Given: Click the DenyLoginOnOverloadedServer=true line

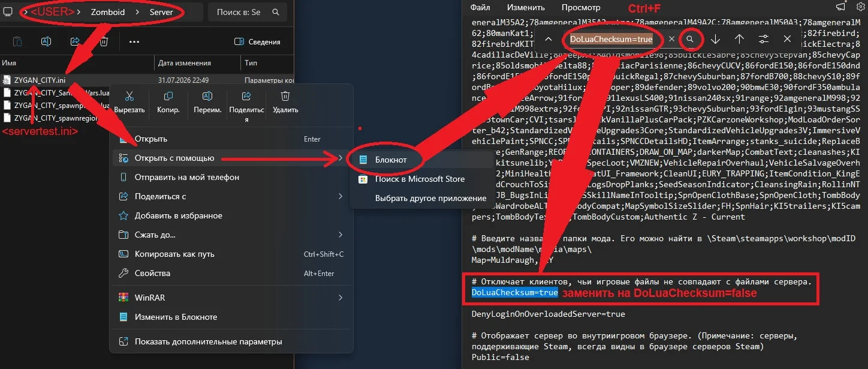Looking at the screenshot, I should 548,314.
